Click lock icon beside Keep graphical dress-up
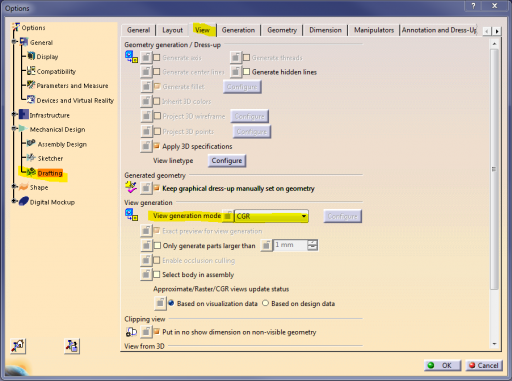The width and height of the screenshot is (512, 381). pyautogui.click(x=146, y=188)
